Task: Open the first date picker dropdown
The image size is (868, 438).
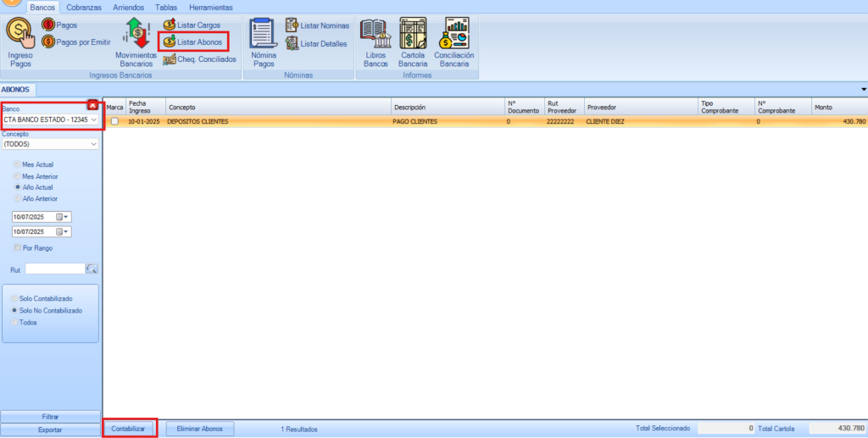Action: click(66, 217)
